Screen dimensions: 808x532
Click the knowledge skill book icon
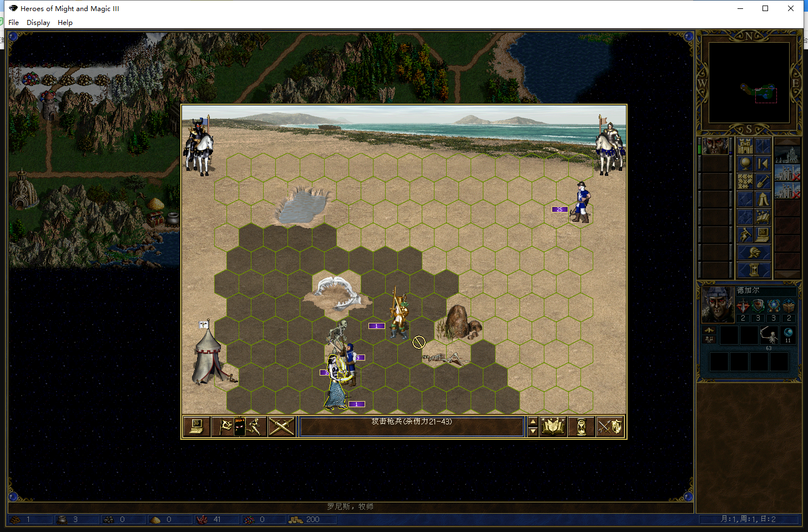[789, 306]
